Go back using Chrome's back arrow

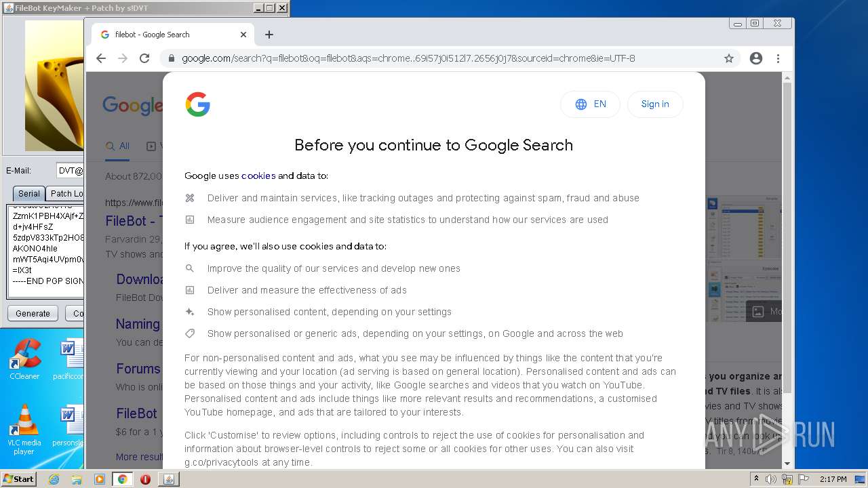coord(101,58)
